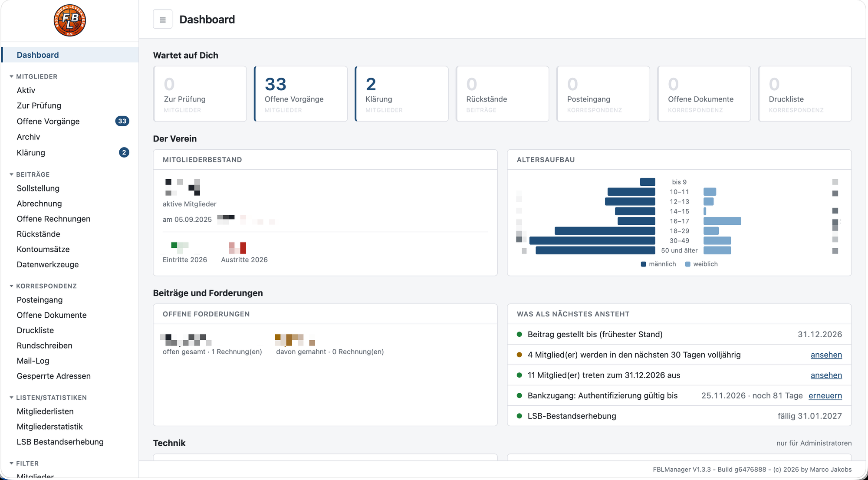Toggle the männlich legend entry
868x480 pixels.
[x=658, y=264]
